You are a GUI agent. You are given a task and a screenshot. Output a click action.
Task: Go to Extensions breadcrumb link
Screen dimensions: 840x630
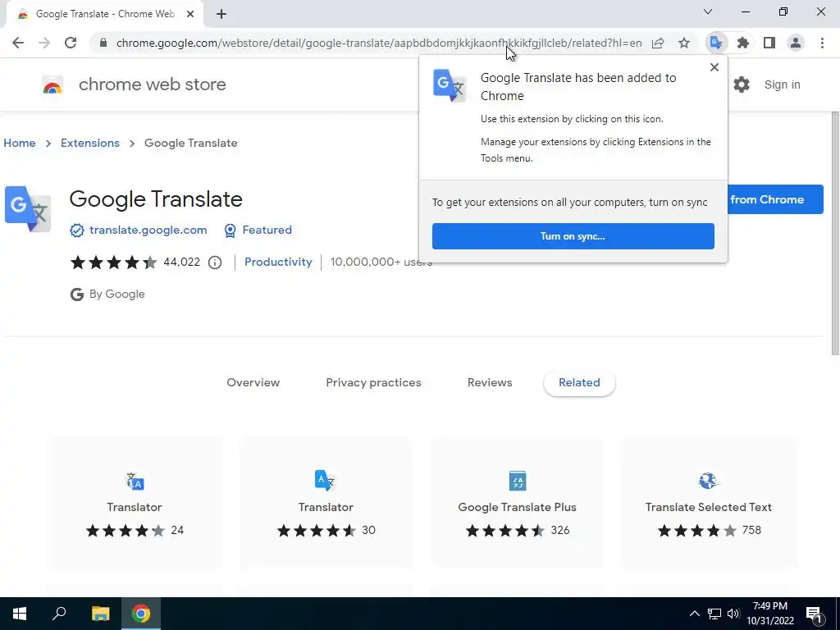click(x=90, y=143)
